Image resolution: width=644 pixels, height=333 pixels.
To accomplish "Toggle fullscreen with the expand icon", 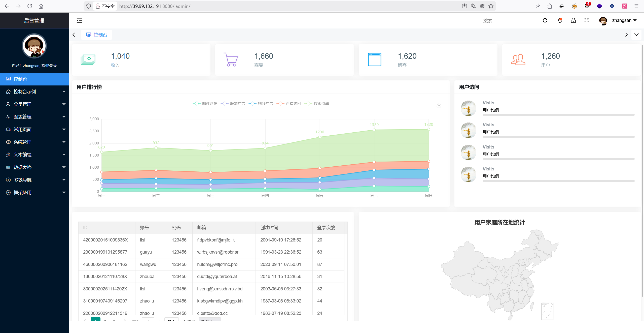I will pyautogui.click(x=587, y=20).
